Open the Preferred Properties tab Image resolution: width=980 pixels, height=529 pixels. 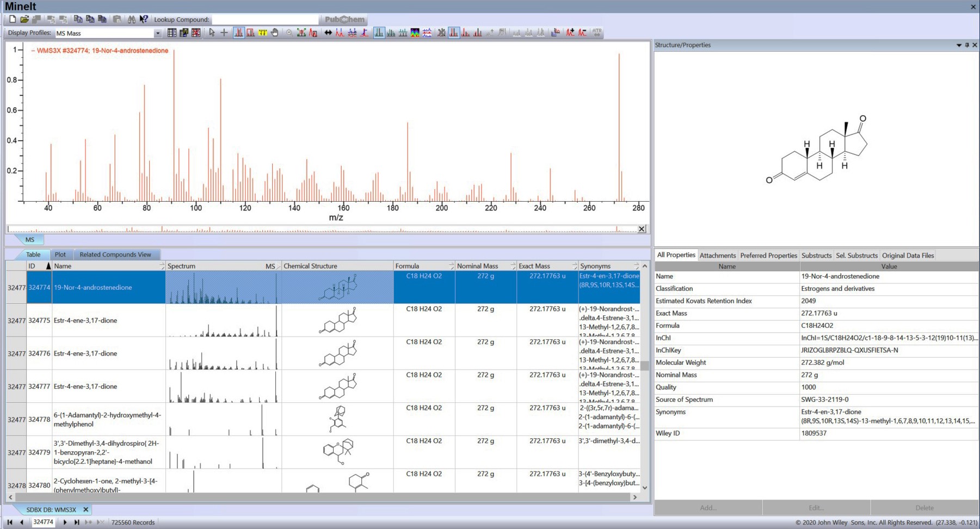tap(768, 256)
